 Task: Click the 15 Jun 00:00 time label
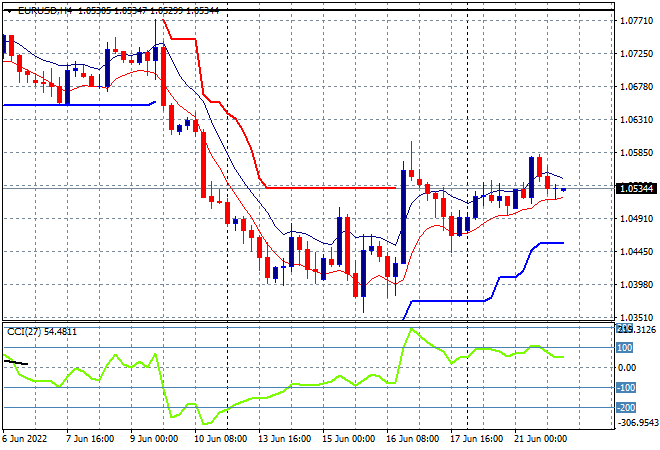coord(348,439)
